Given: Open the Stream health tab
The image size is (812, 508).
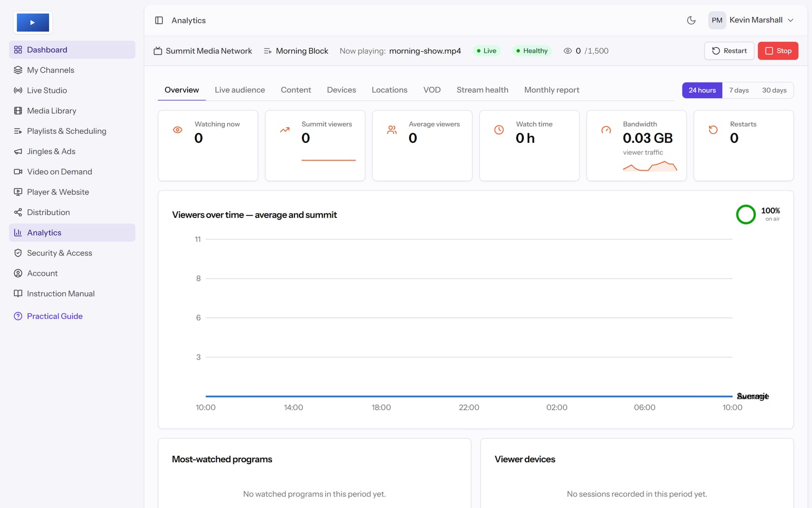Looking at the screenshot, I should 482,90.
